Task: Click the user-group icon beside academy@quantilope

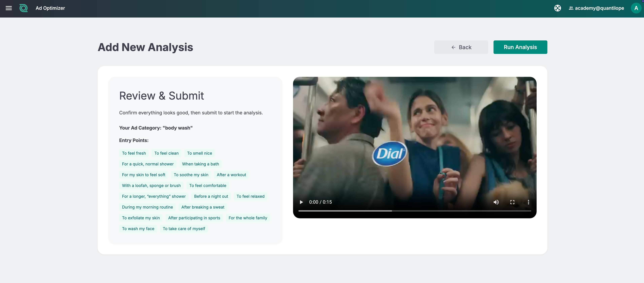Action: point(571,8)
